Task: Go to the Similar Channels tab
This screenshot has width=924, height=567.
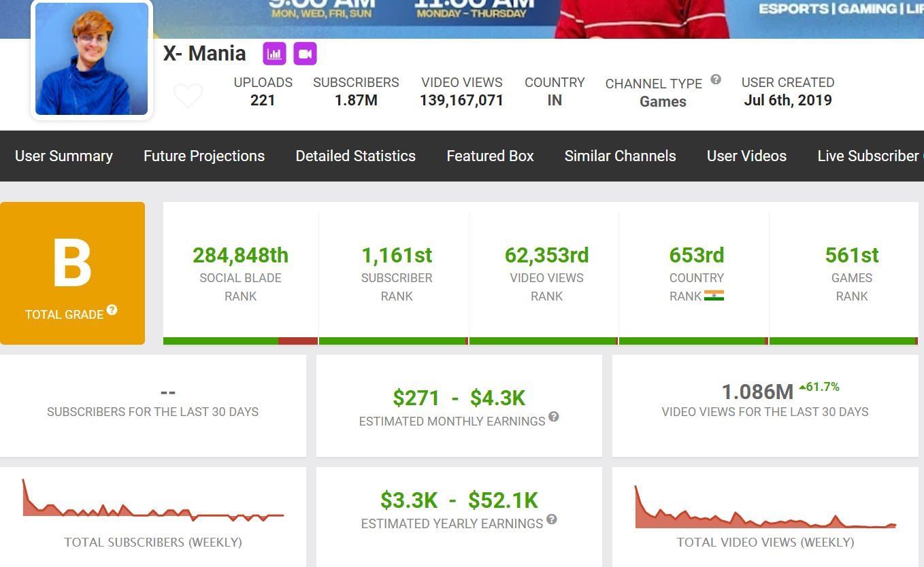Action: tap(620, 156)
